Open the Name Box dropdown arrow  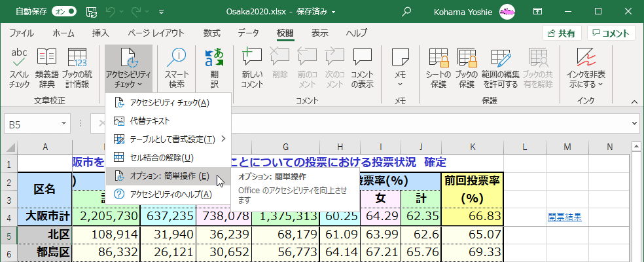(63, 124)
